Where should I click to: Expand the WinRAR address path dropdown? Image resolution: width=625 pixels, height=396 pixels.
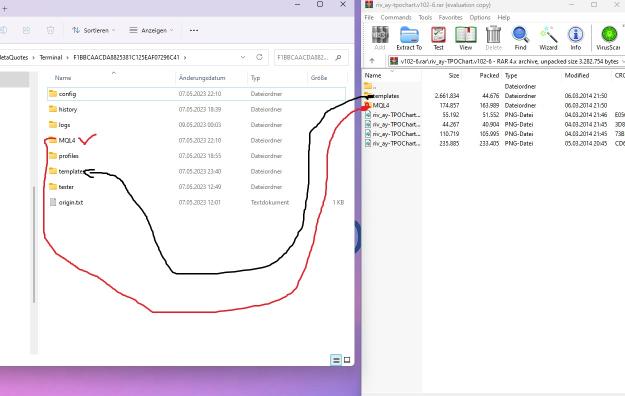pos(622,61)
